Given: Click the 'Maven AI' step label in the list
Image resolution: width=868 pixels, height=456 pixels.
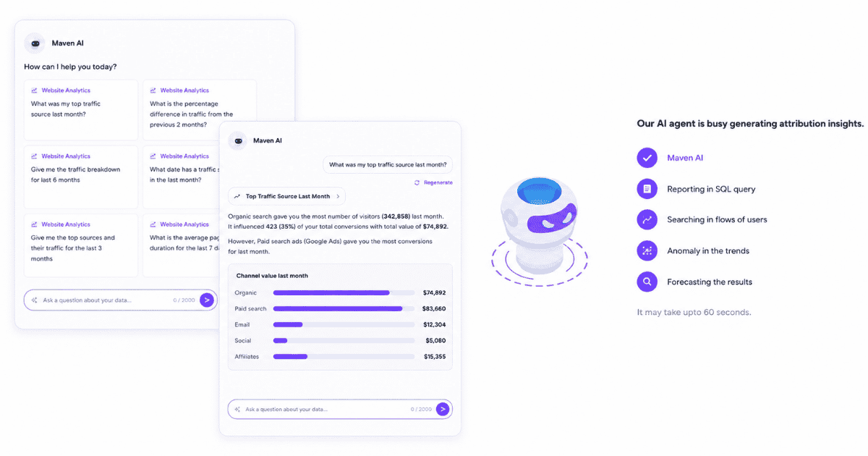Looking at the screenshot, I should [685, 158].
